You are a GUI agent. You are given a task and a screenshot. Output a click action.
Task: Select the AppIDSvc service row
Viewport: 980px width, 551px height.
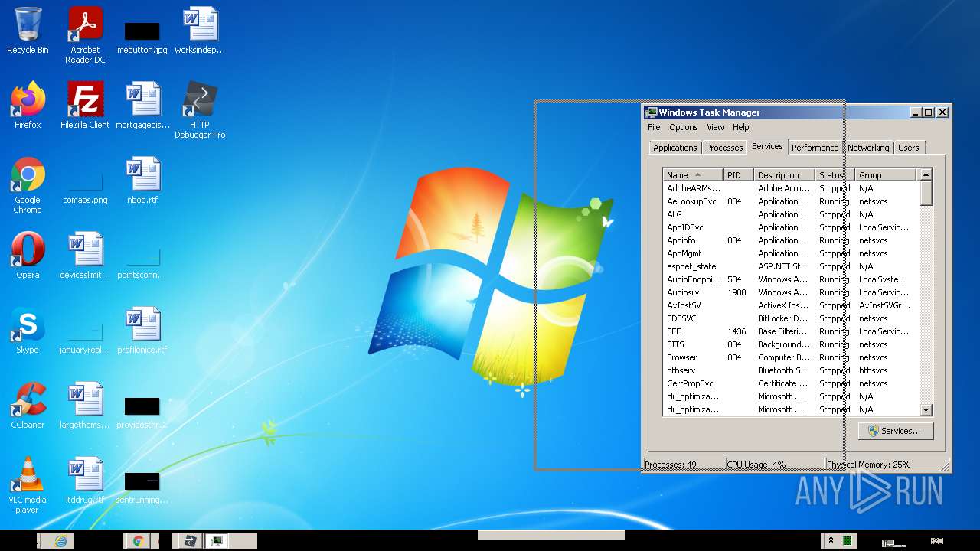(x=791, y=227)
